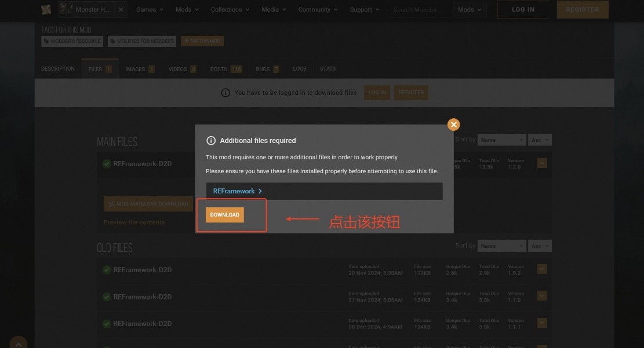
Task: Click the search input field
Action: 419,10
